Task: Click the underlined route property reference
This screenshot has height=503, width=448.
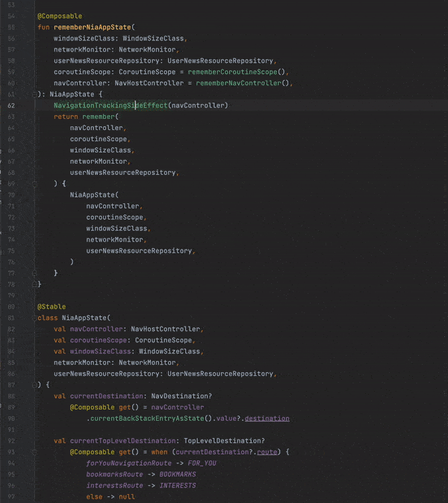Action: pyautogui.click(x=267, y=452)
